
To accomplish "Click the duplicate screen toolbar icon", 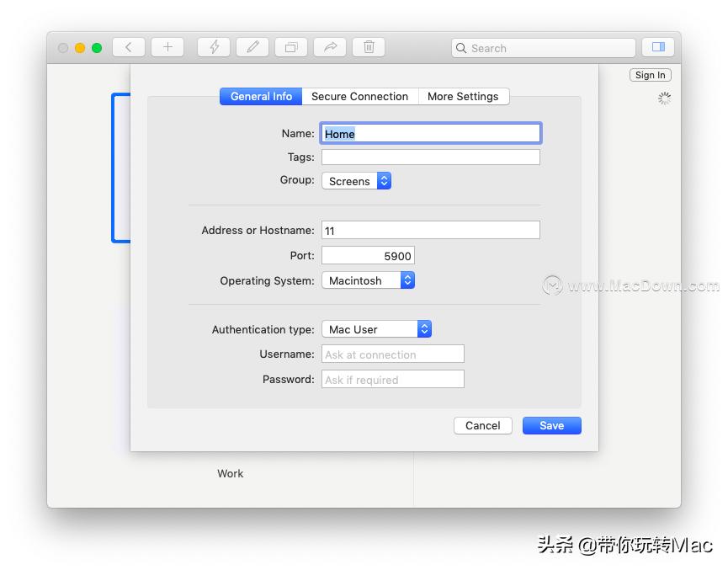I will tap(291, 47).
